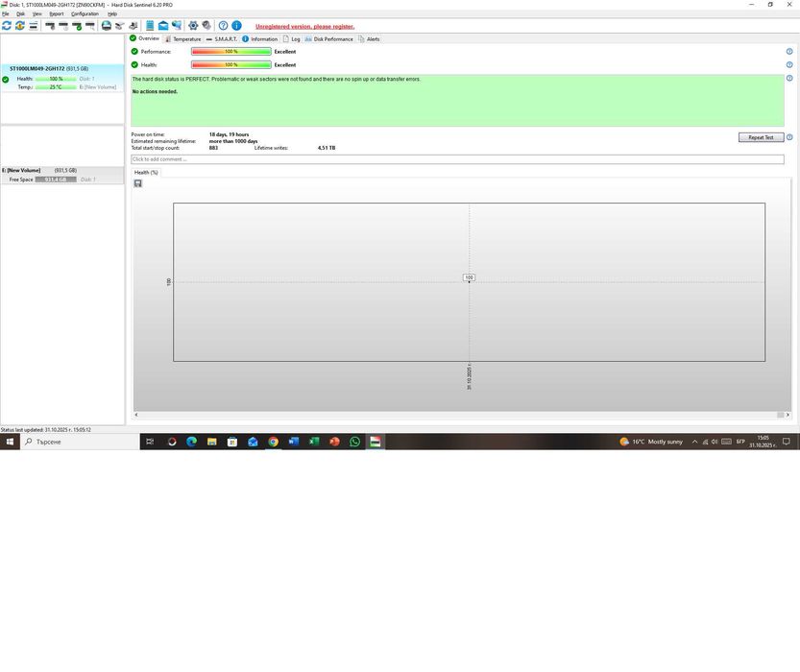Click the 'more than 1000 days' lifetime value
The width and height of the screenshot is (800, 672).
[233, 141]
